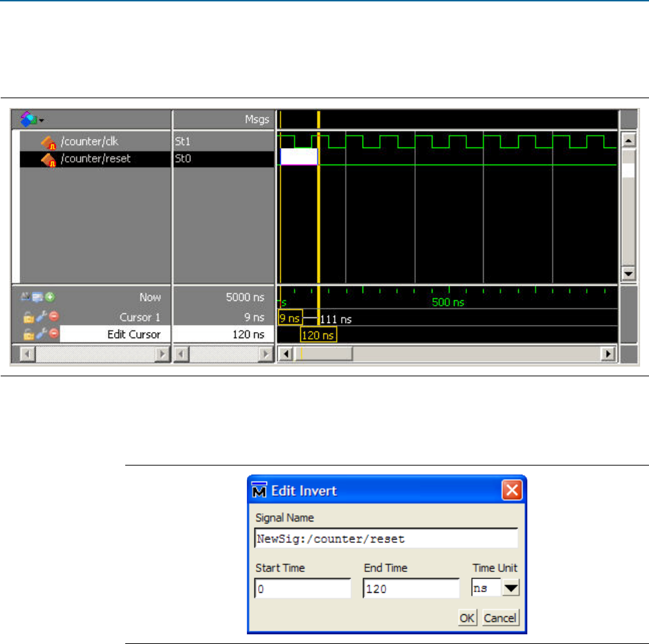Image resolution: width=649 pixels, height=644 pixels.
Task: Open the Time Unit dropdown arrow
Action: 511,588
